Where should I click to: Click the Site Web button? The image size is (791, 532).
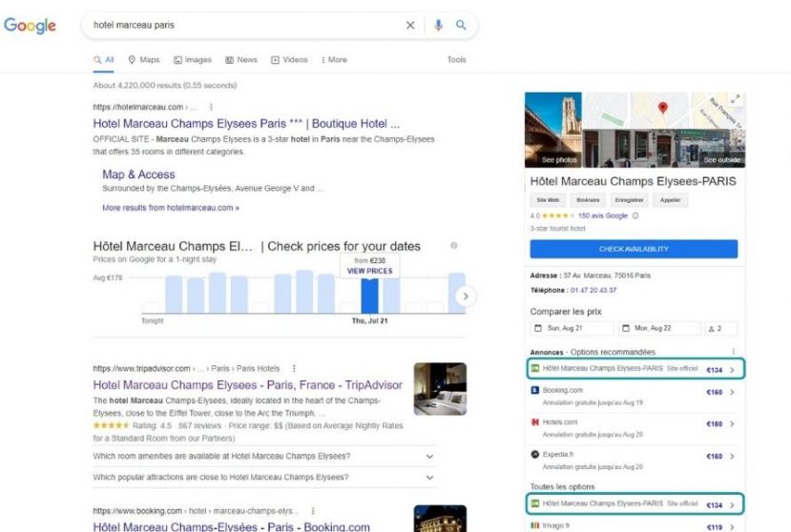[x=548, y=200]
